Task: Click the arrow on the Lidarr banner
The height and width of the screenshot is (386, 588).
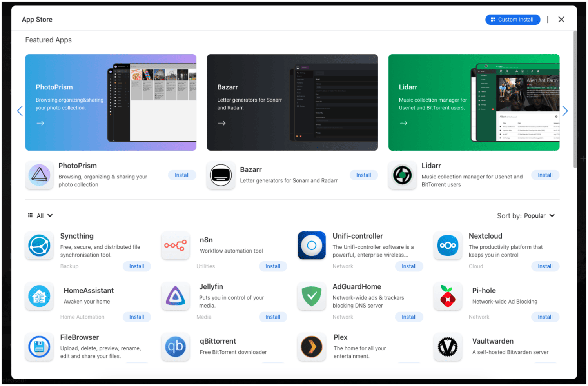Action: tap(403, 123)
